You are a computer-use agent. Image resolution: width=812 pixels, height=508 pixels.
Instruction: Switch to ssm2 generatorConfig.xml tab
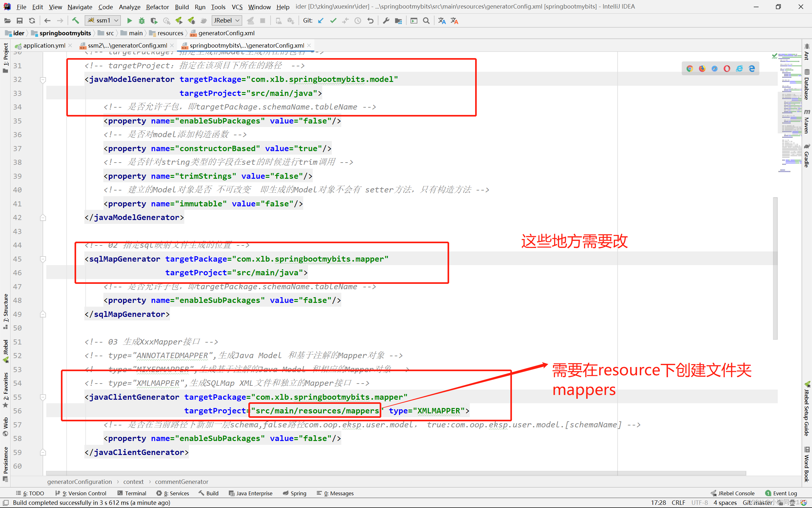[x=127, y=45]
